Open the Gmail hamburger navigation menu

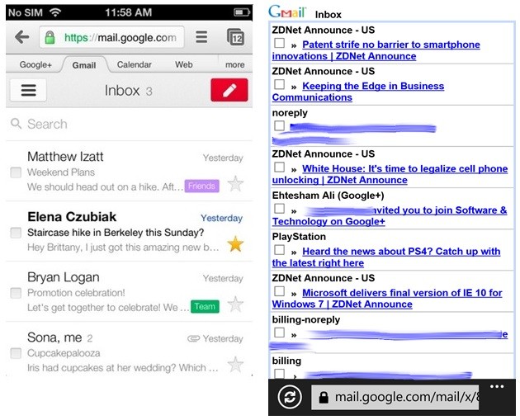coord(28,90)
